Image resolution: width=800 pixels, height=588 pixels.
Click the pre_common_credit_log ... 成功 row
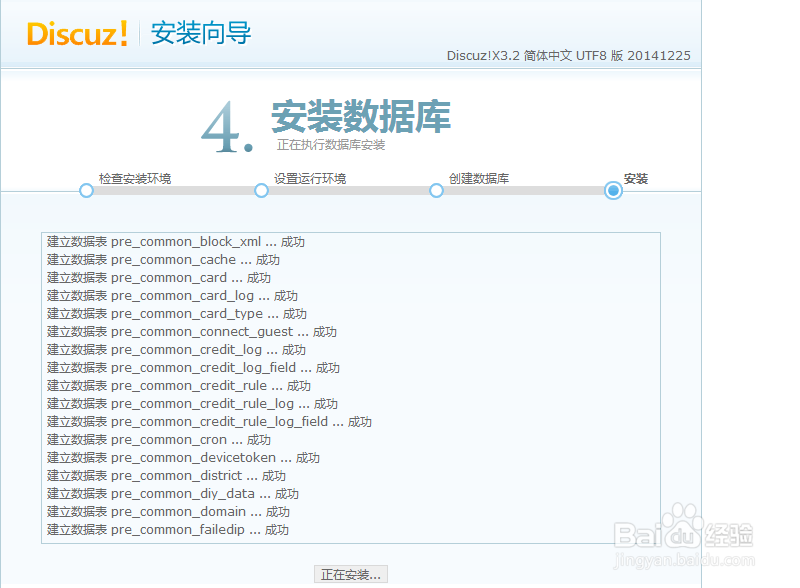tap(176, 350)
